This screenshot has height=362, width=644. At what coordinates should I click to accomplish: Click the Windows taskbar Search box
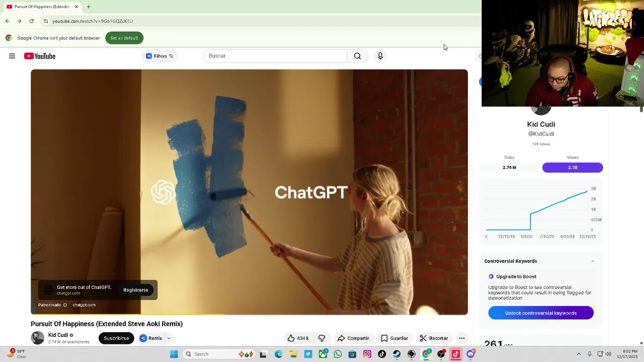218,354
